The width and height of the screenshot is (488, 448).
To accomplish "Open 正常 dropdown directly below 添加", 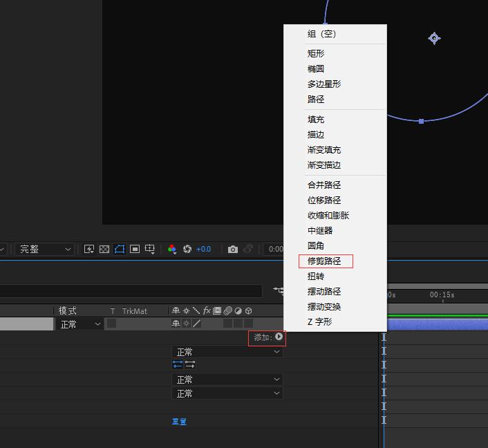I will tap(227, 352).
